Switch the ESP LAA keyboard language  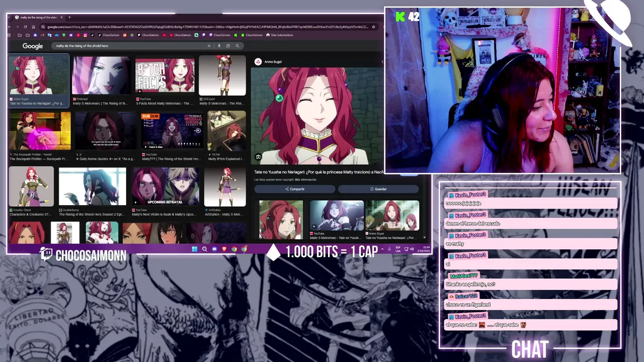tap(398, 249)
